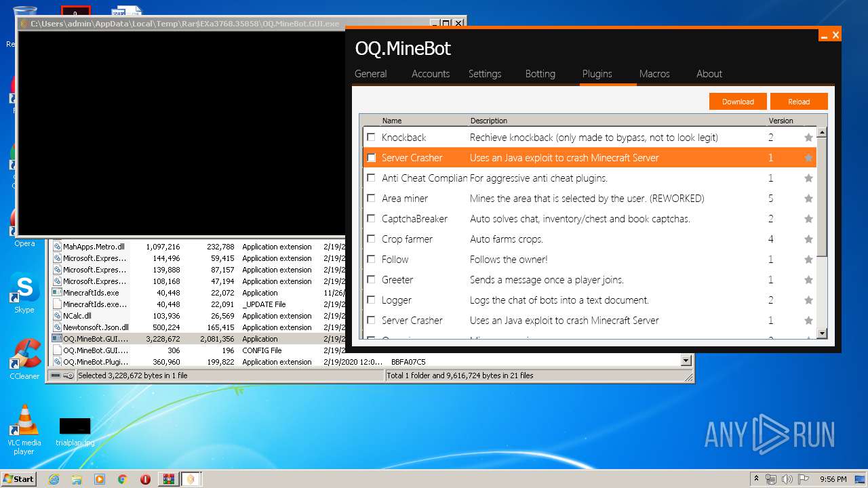Click the 9:56 PM taskbar clock
The width and height of the screenshot is (868, 488).
coord(833,479)
